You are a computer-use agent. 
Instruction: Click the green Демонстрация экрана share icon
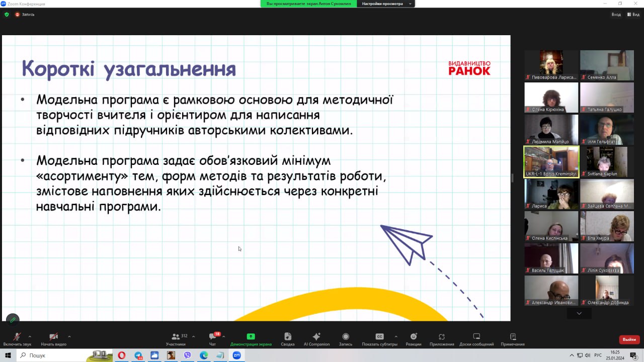tap(251, 336)
